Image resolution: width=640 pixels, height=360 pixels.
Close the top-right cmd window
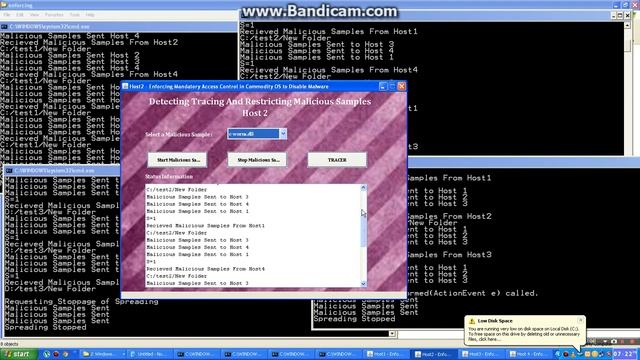pyautogui.click(x=627, y=16)
